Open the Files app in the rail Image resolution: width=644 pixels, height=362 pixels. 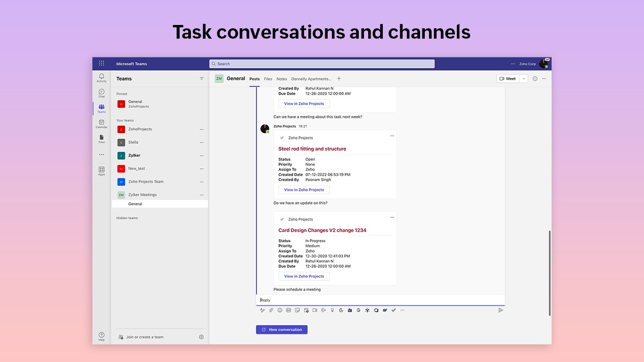click(101, 139)
